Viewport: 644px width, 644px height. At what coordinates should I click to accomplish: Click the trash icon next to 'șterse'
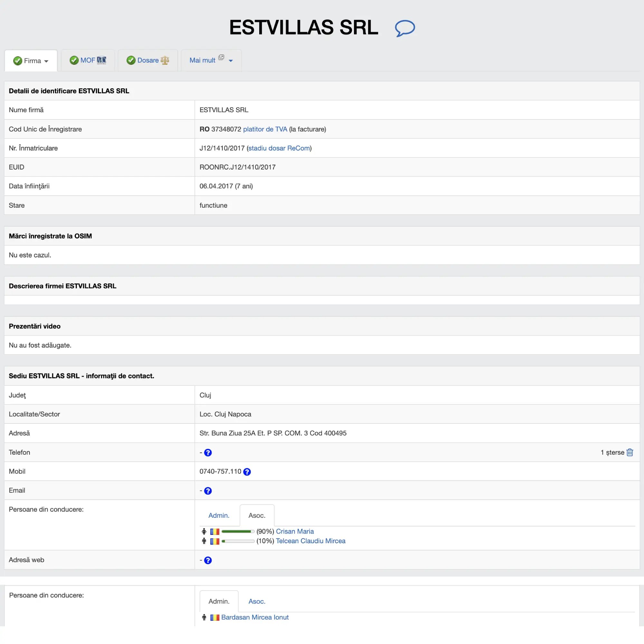click(x=630, y=452)
